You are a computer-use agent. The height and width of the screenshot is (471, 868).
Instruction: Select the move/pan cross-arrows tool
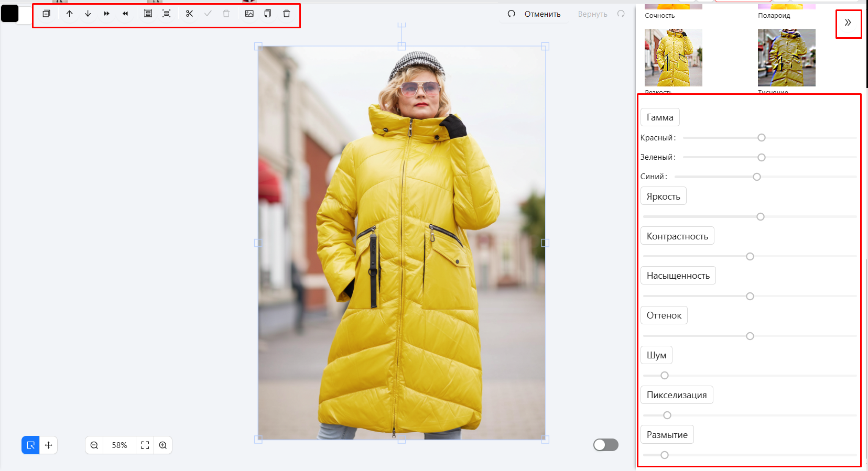(49, 445)
